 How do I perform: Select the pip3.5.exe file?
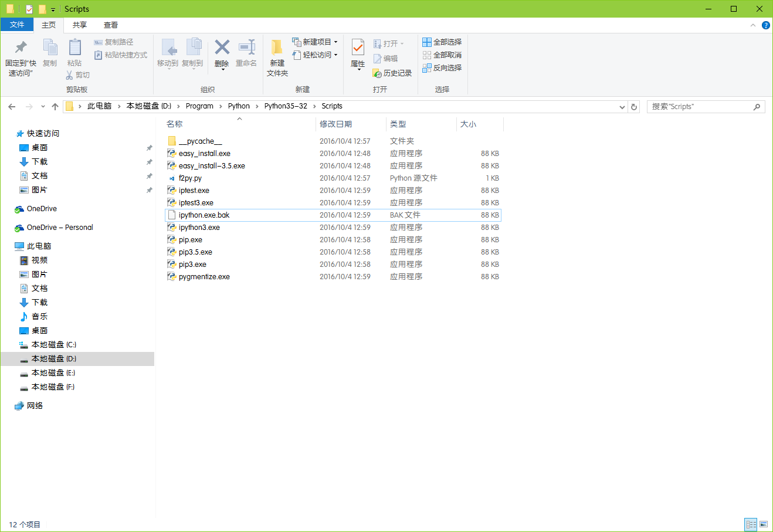(x=333, y=252)
